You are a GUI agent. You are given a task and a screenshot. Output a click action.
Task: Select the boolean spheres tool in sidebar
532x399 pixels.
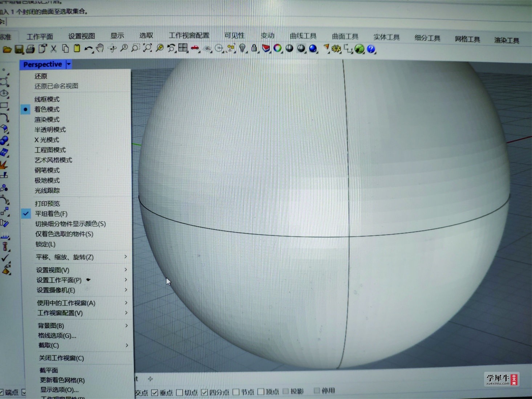[x=4, y=141]
